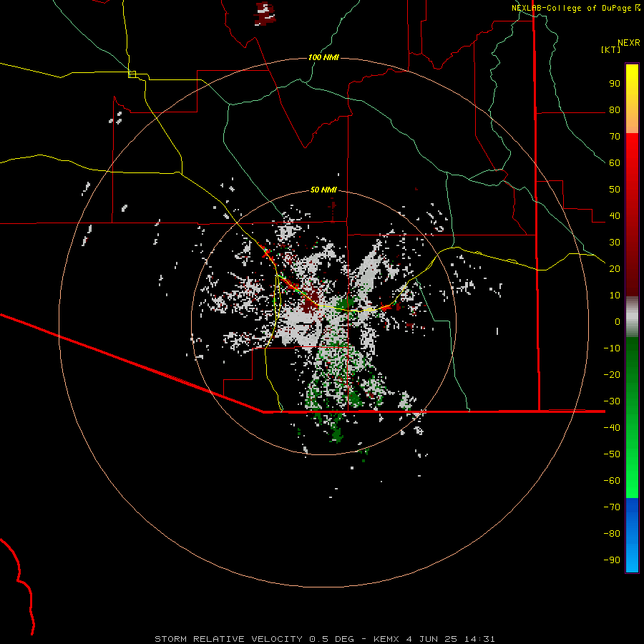Click the gray zero-velocity segment of color bar

click(632, 317)
